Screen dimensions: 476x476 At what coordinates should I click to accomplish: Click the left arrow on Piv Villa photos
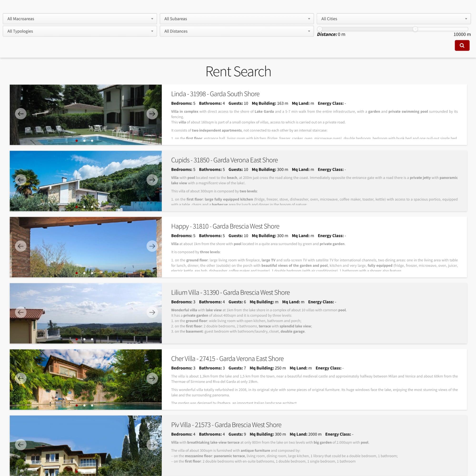[x=20, y=445]
